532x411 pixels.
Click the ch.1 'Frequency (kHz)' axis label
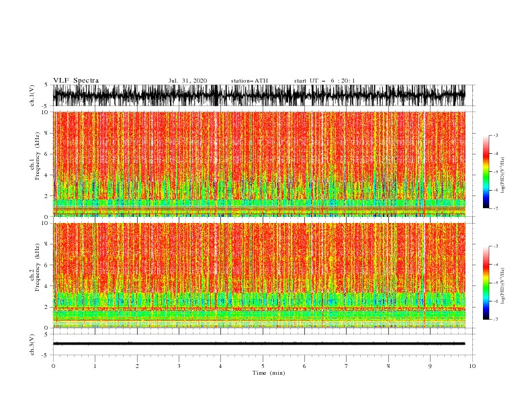coord(37,156)
